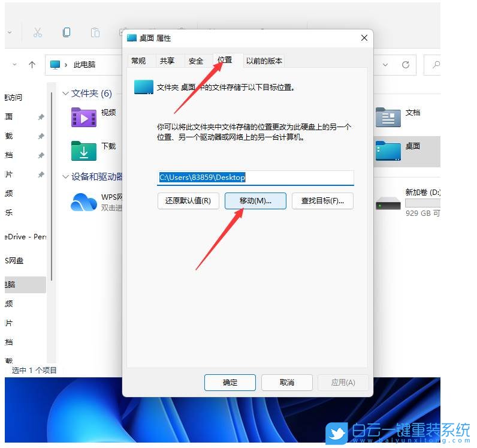The height and width of the screenshot is (448, 477).
Task: Click the D: drive capacity bar
Action: pos(422,203)
